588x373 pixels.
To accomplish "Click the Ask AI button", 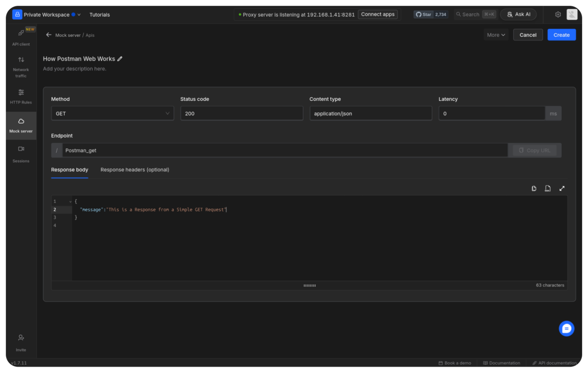I will pyautogui.click(x=518, y=14).
